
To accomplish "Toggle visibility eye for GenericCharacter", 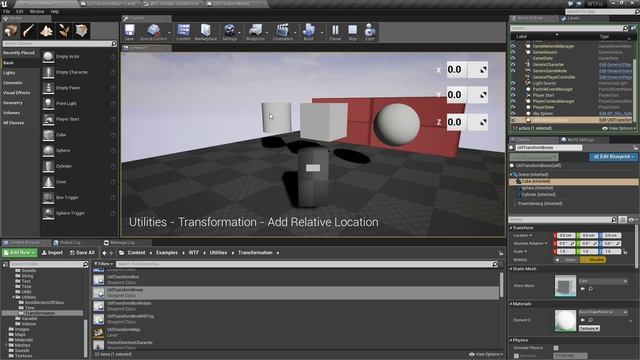I will (513, 64).
